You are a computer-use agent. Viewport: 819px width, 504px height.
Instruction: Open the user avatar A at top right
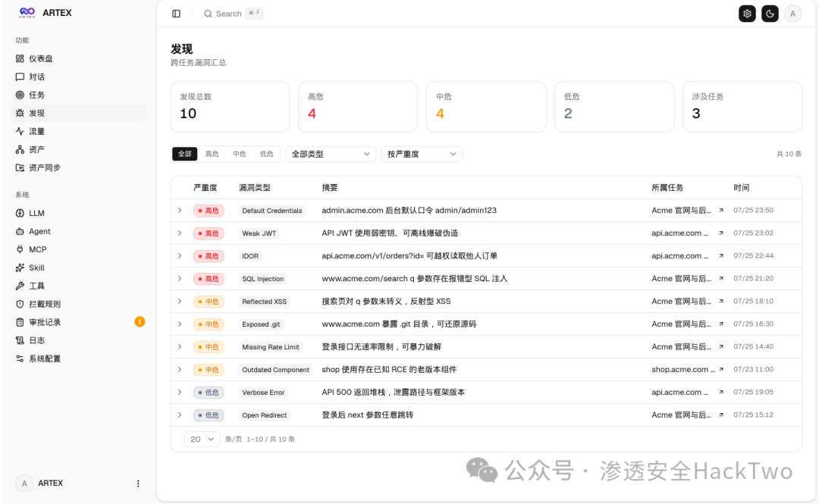pyautogui.click(x=793, y=14)
